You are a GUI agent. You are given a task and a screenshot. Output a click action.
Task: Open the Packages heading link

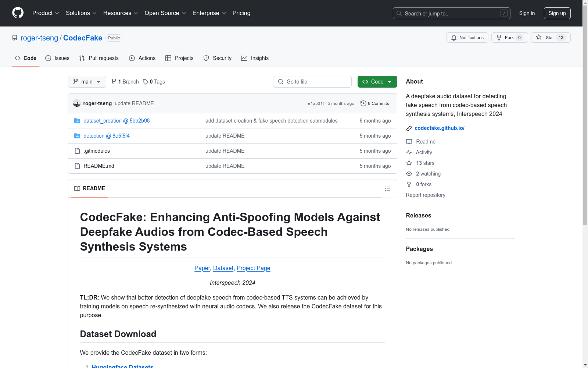419,249
